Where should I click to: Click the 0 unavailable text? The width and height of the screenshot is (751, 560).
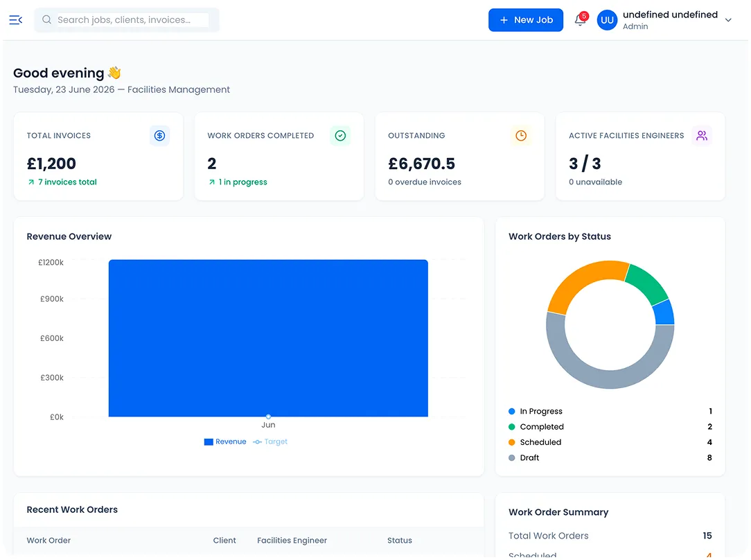[595, 182]
